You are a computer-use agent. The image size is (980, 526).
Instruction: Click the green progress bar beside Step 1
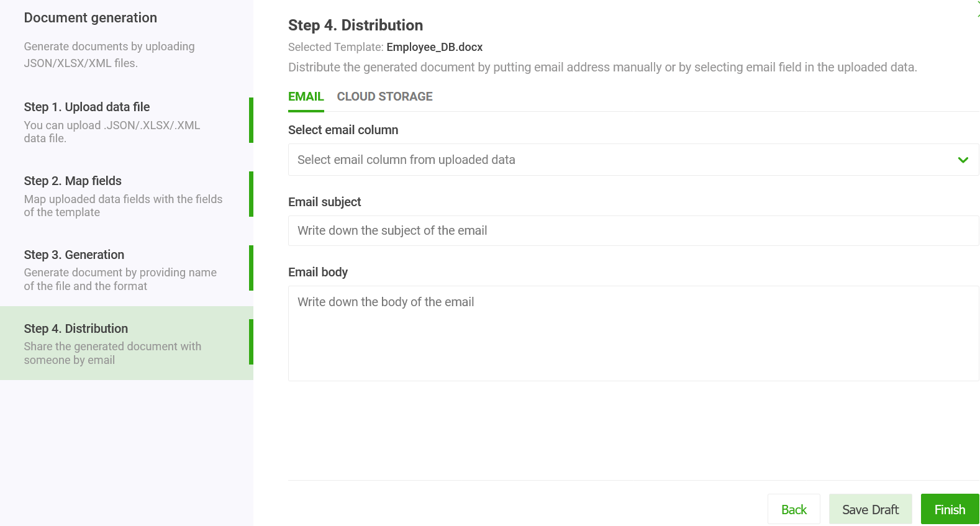click(x=252, y=120)
